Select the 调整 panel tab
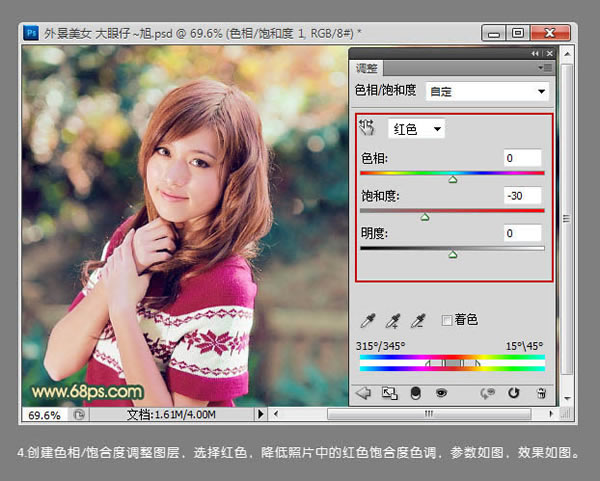The height and width of the screenshot is (481, 600). (367, 68)
